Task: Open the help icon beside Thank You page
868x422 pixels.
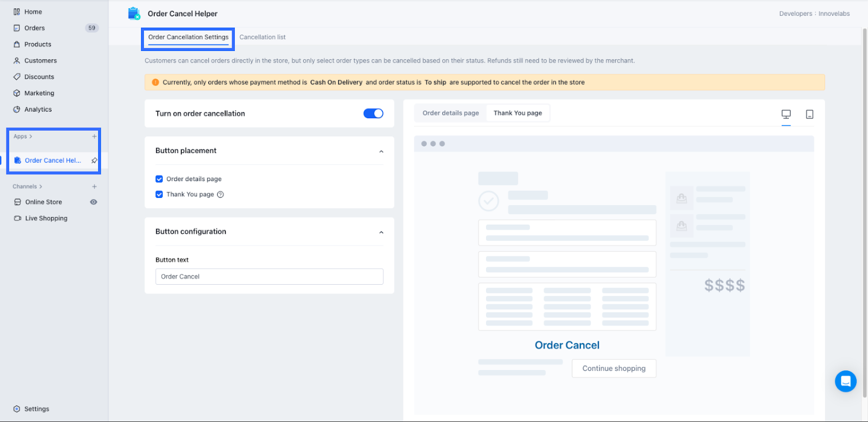Action: pos(220,195)
